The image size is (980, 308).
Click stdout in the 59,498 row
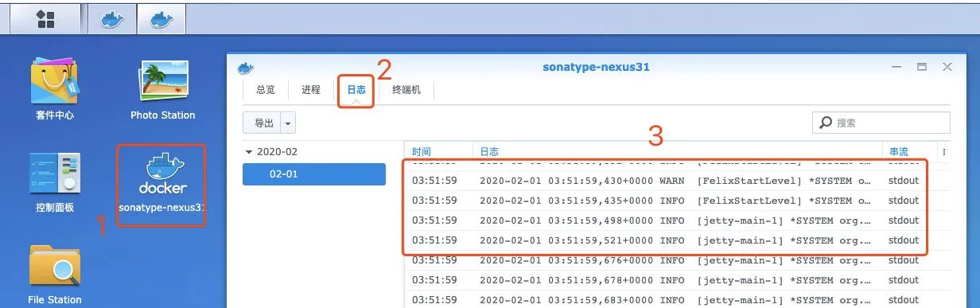904,220
